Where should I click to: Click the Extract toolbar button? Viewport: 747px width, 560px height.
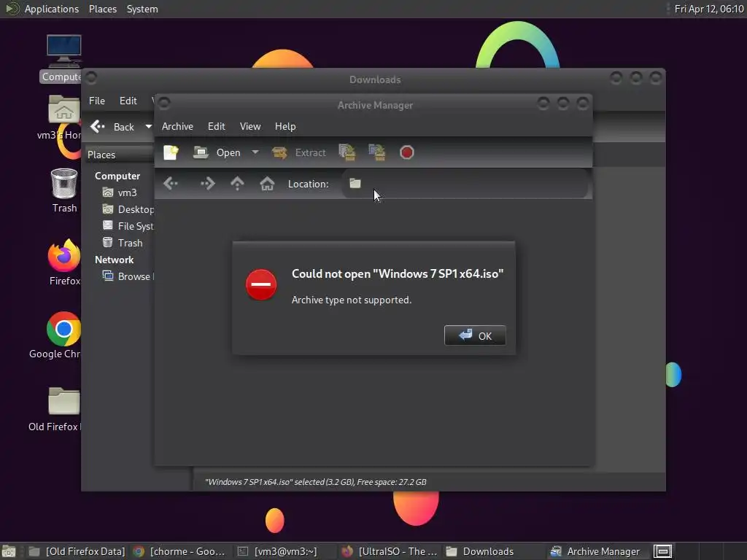tap(299, 152)
